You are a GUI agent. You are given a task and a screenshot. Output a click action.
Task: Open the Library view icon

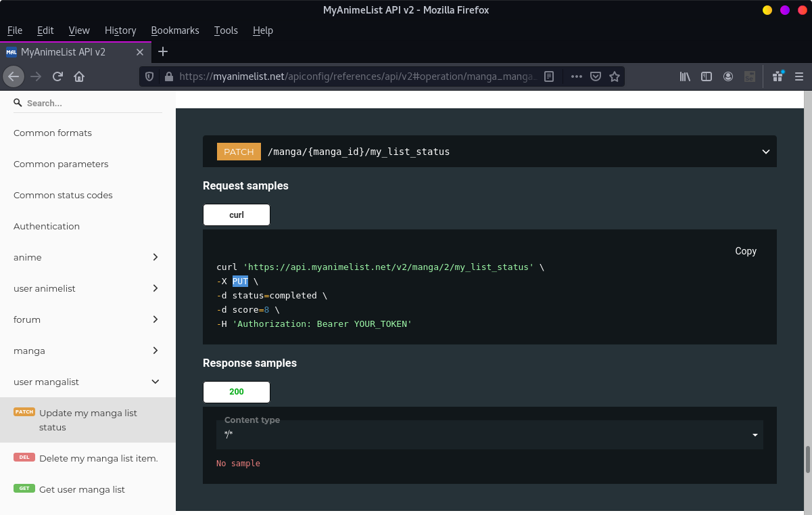point(685,76)
